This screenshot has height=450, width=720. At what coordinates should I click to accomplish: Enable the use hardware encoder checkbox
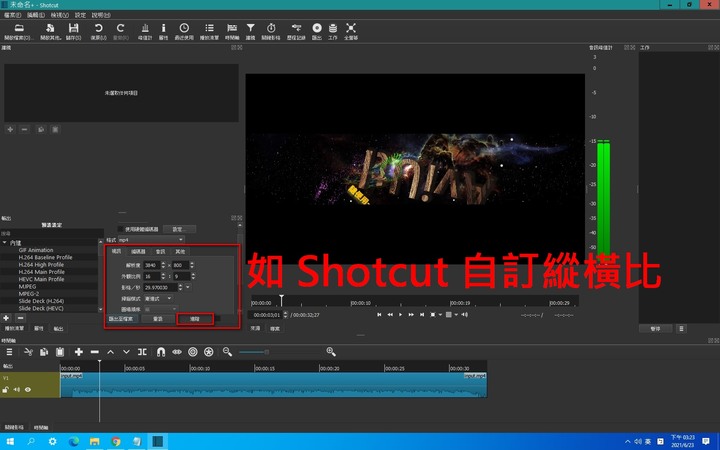[121, 229]
